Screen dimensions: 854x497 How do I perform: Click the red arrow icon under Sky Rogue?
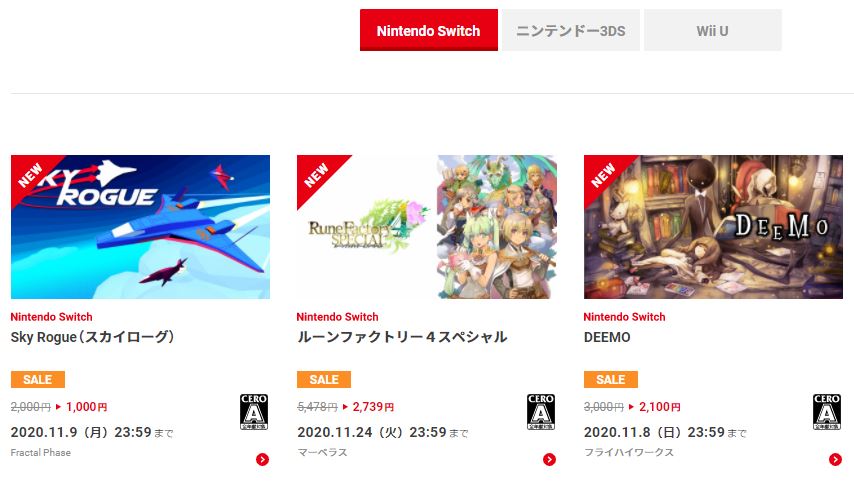pyautogui.click(x=263, y=459)
